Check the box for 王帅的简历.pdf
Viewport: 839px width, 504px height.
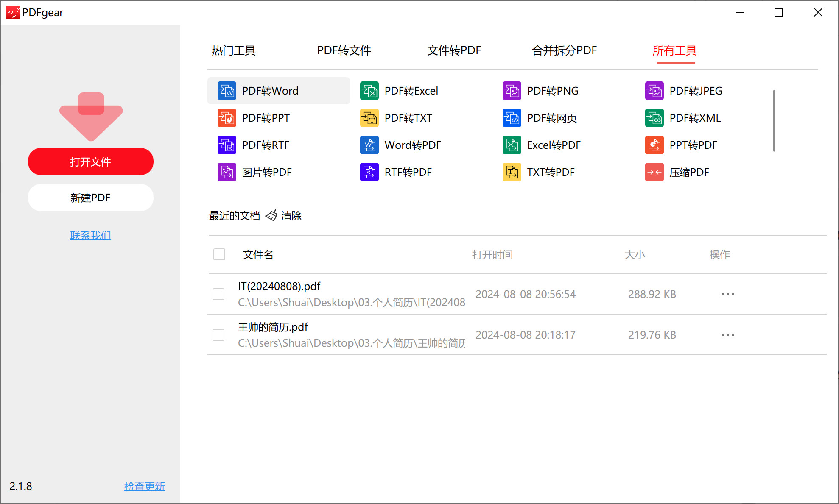click(218, 335)
